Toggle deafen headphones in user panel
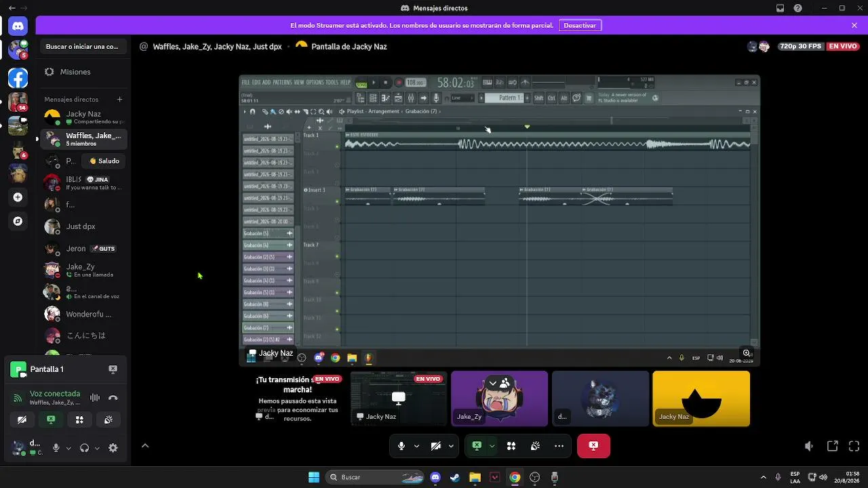This screenshot has width=868, height=488. click(85, 448)
